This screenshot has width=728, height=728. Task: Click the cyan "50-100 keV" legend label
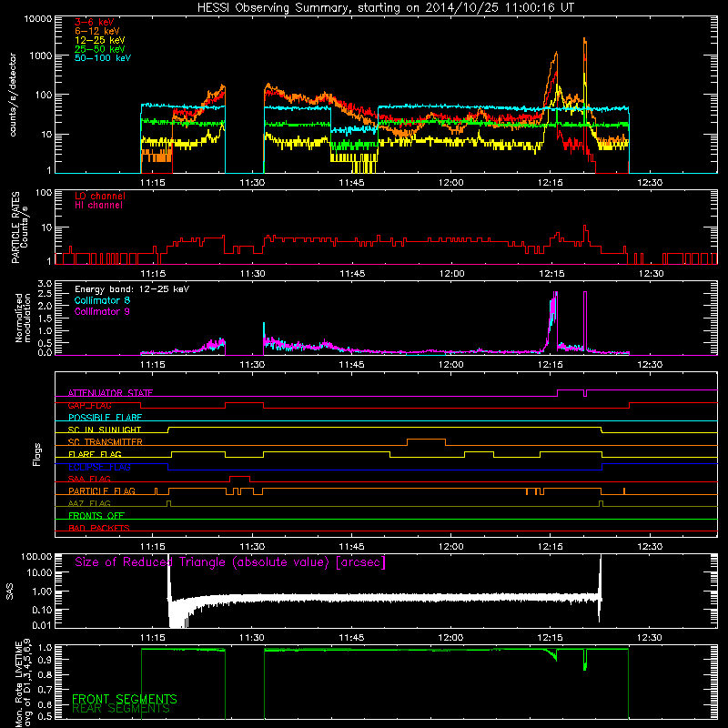pyautogui.click(x=103, y=58)
